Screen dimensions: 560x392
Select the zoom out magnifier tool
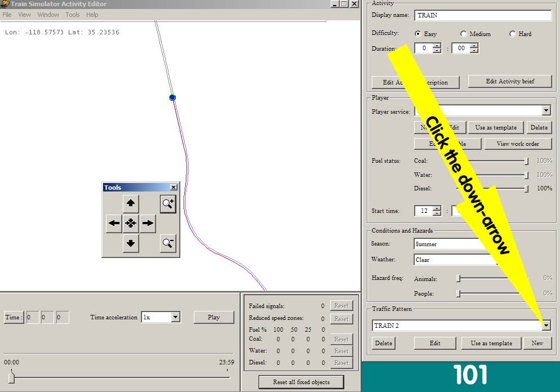[x=168, y=243]
